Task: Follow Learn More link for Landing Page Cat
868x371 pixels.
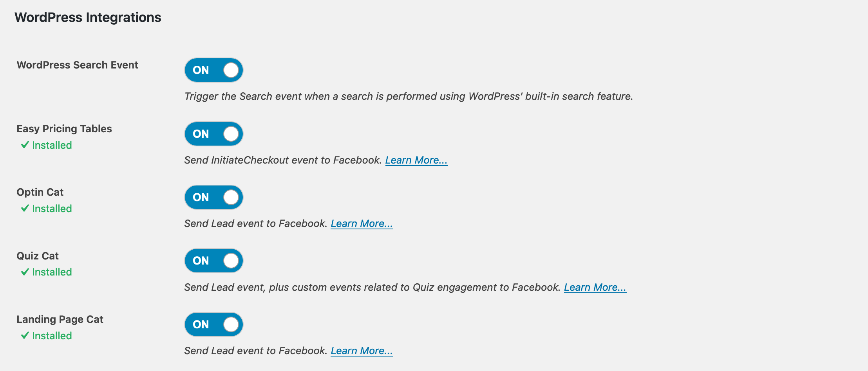Action: 362,351
